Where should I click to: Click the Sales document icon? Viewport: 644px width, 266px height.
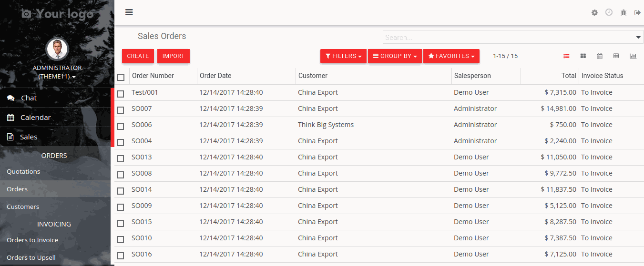click(10, 137)
